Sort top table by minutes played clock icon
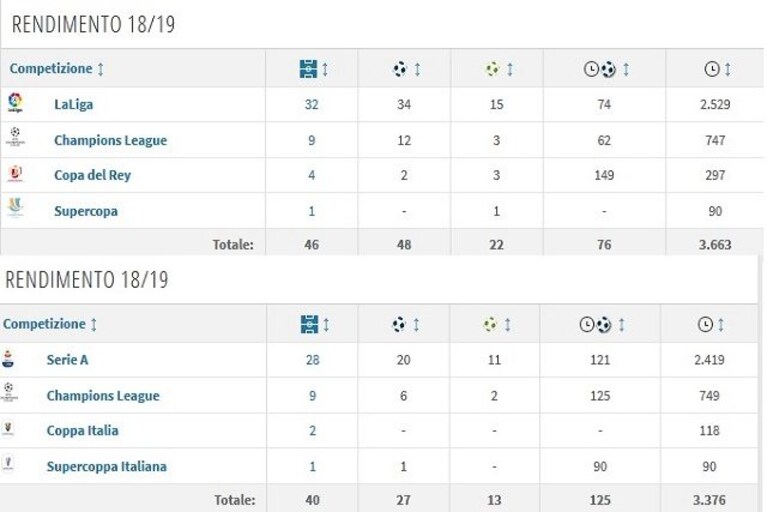The width and height of the screenshot is (767, 512). (712, 69)
